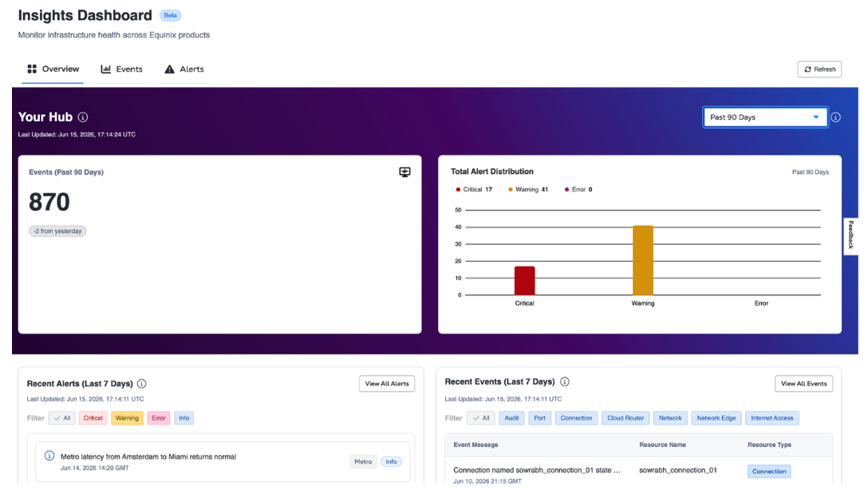Open the sowrabh_connection_01 state event message
This screenshot has height=490, width=868.
pos(537,470)
